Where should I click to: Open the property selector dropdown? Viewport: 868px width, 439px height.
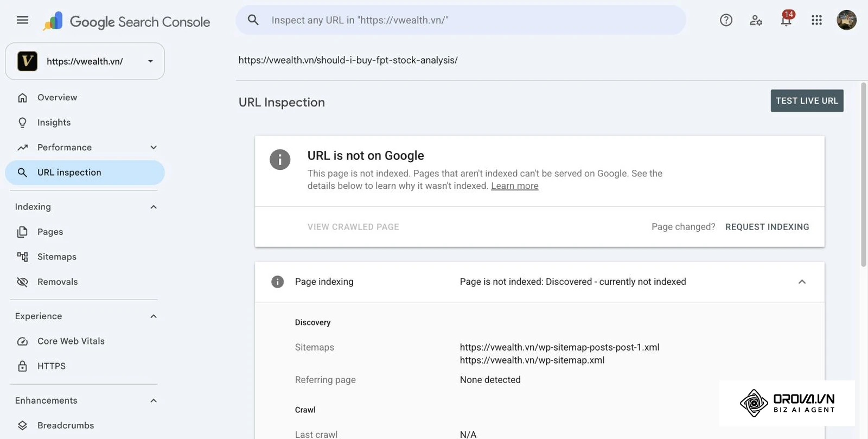[x=85, y=61]
